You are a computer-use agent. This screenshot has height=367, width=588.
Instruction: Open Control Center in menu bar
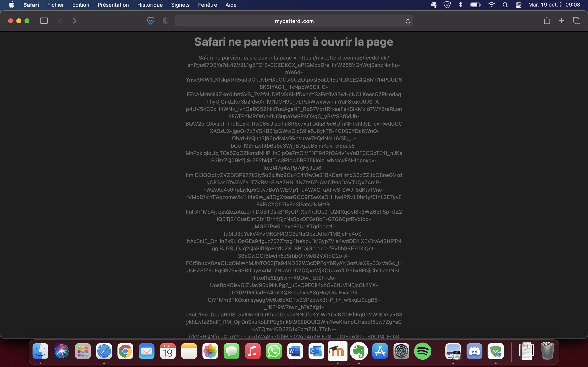point(519,5)
